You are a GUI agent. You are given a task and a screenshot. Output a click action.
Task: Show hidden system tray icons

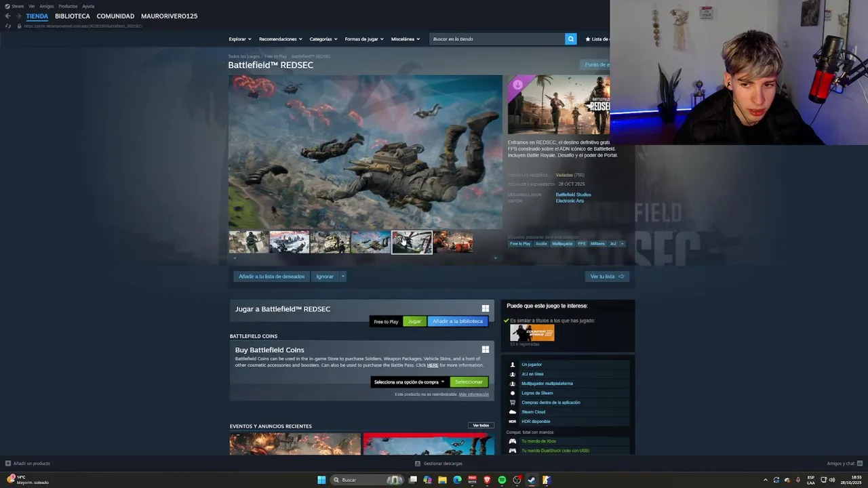(766, 480)
